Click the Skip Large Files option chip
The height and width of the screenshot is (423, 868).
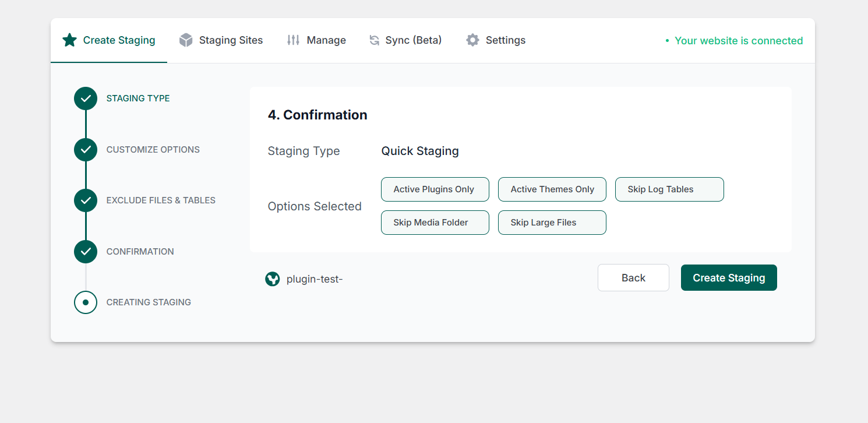pyautogui.click(x=552, y=223)
